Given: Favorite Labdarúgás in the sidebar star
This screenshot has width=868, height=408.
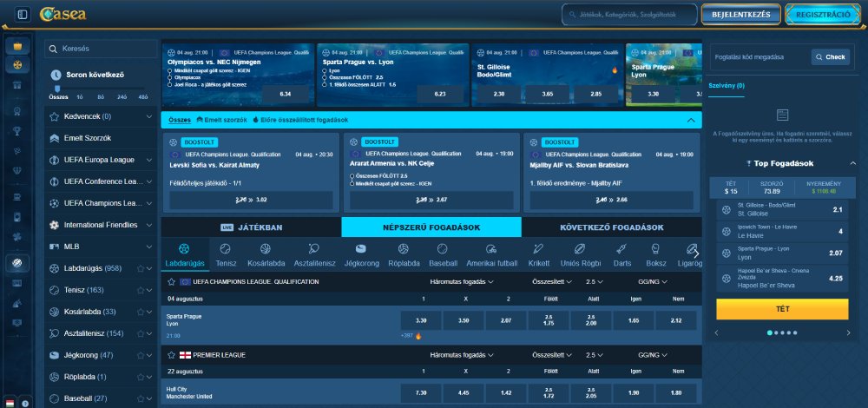Looking at the screenshot, I should pyautogui.click(x=141, y=268).
